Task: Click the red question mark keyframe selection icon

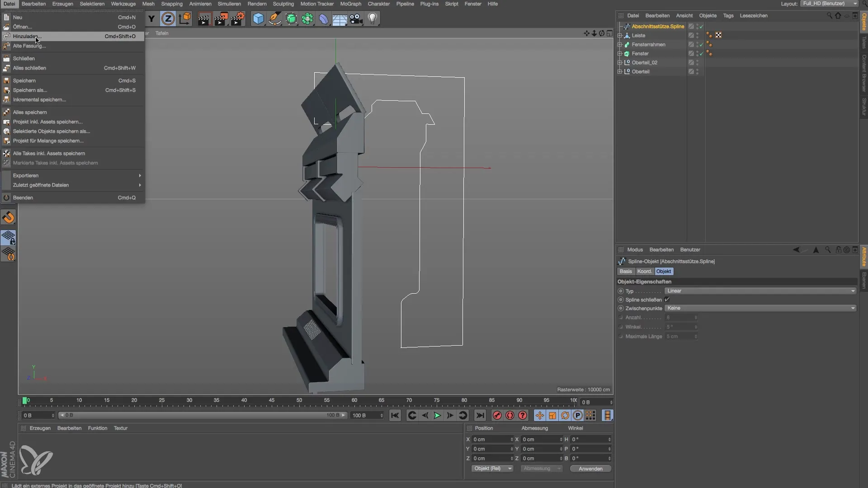Action: [x=523, y=415]
